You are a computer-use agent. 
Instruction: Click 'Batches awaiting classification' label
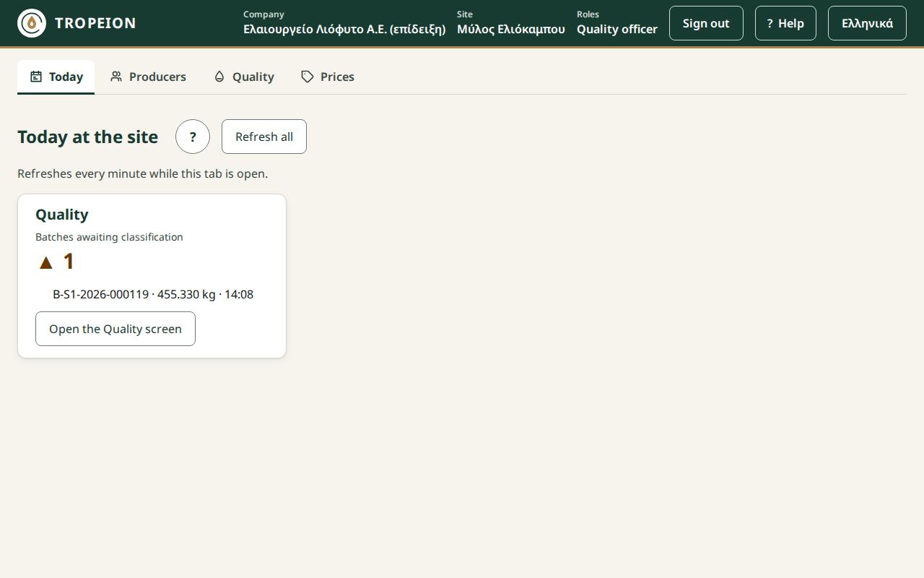coord(109,237)
